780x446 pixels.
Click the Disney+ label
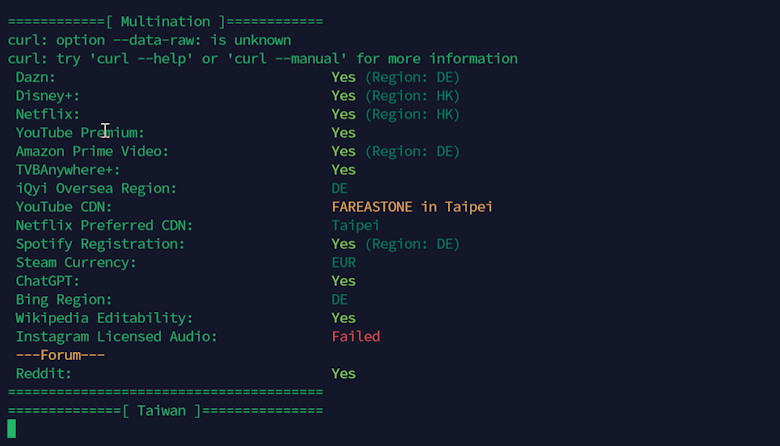pos(48,96)
